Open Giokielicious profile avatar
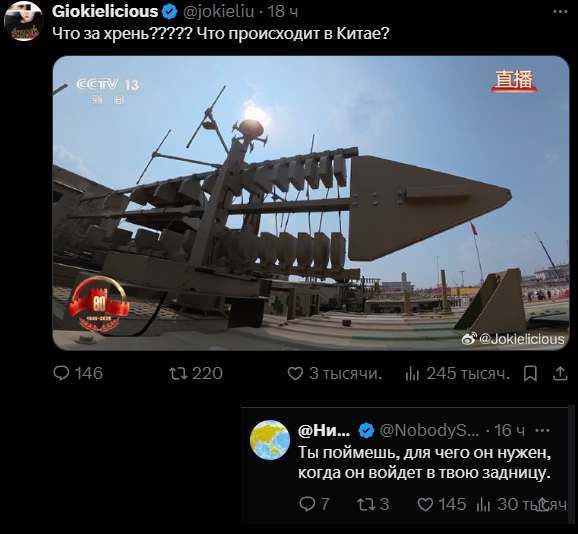The image size is (578, 534). 24,21
